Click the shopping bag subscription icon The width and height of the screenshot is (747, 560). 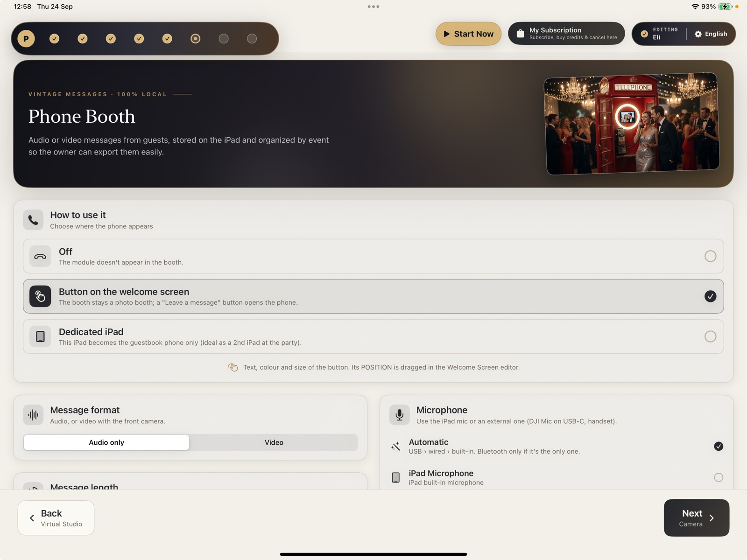tap(520, 34)
